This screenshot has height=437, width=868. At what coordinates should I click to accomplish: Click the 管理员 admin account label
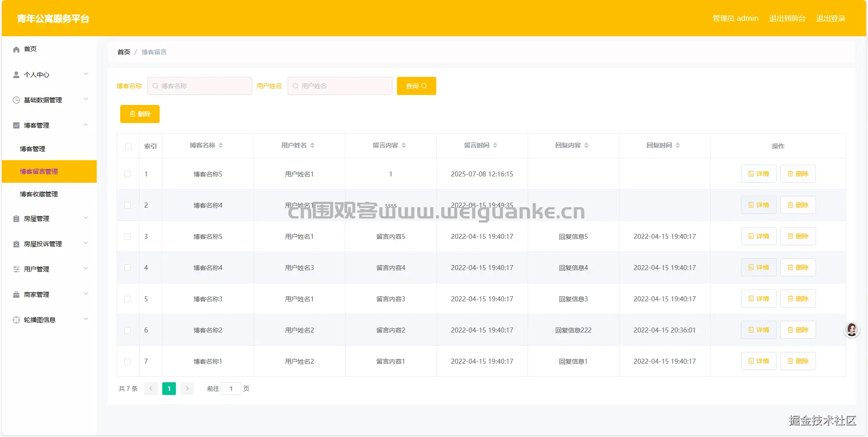point(736,19)
